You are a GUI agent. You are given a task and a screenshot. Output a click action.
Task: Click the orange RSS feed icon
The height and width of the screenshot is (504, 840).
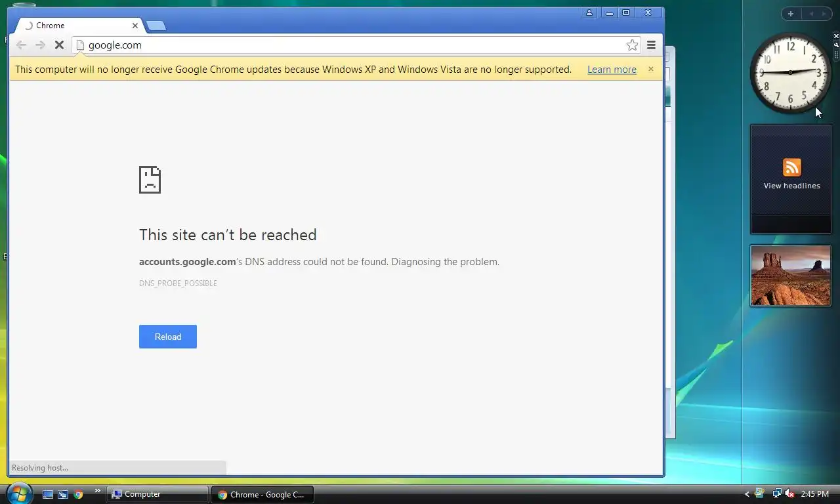click(792, 167)
